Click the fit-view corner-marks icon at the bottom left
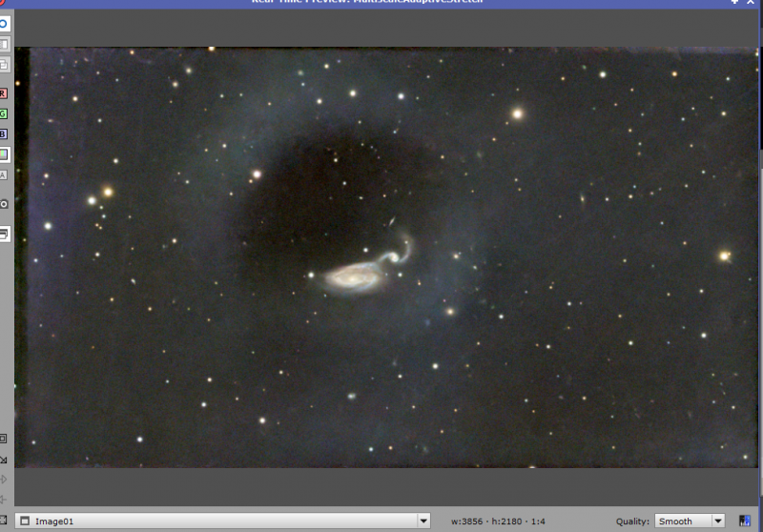Screen dimensions: 763x532 (x=4, y=521)
